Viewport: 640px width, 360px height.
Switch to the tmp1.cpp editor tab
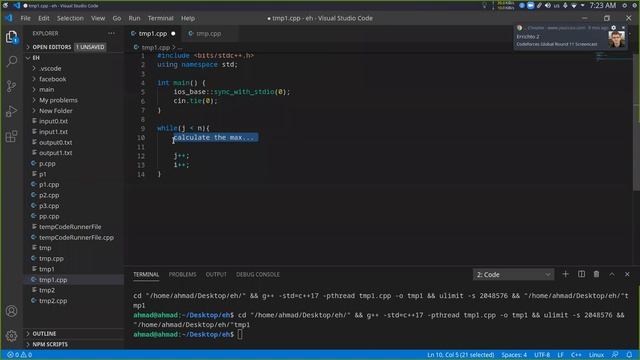[153, 33]
